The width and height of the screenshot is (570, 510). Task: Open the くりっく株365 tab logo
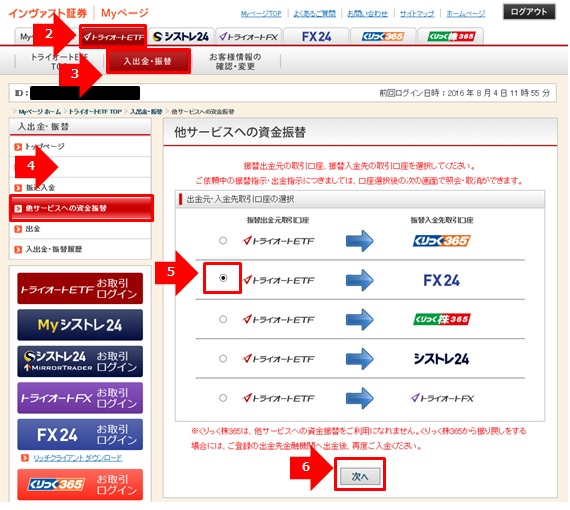coord(451,37)
